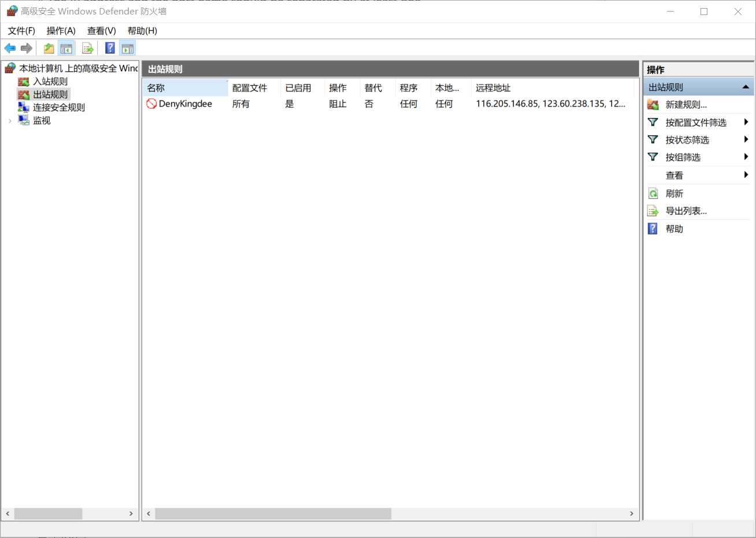This screenshot has height=538, width=756.
Task: Click the rule list scroll right arrow
Action: pos(631,514)
